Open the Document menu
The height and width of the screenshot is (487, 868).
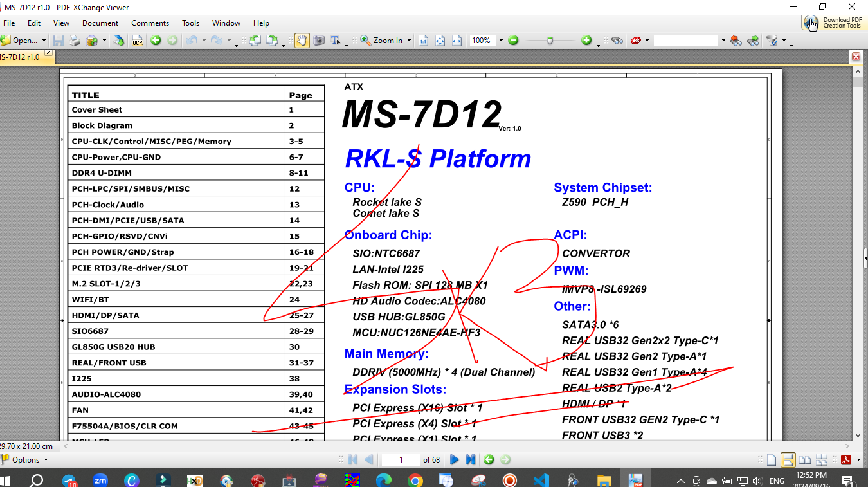tap(100, 23)
